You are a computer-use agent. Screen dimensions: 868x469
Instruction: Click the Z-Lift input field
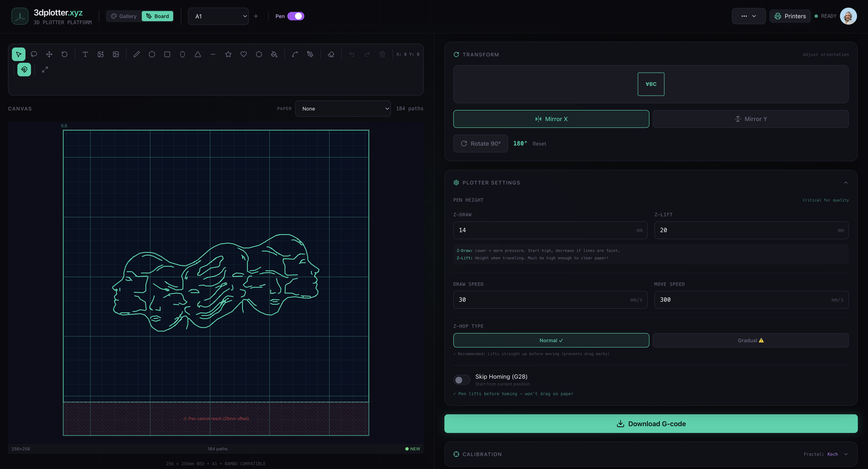pyautogui.click(x=752, y=230)
